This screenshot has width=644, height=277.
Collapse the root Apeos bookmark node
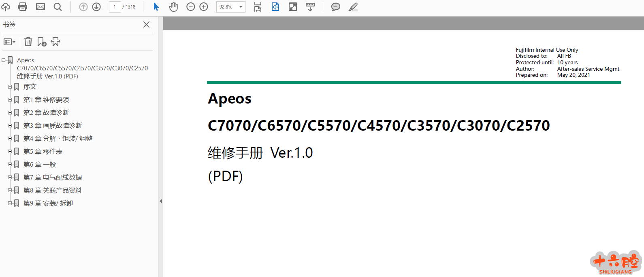(4, 60)
